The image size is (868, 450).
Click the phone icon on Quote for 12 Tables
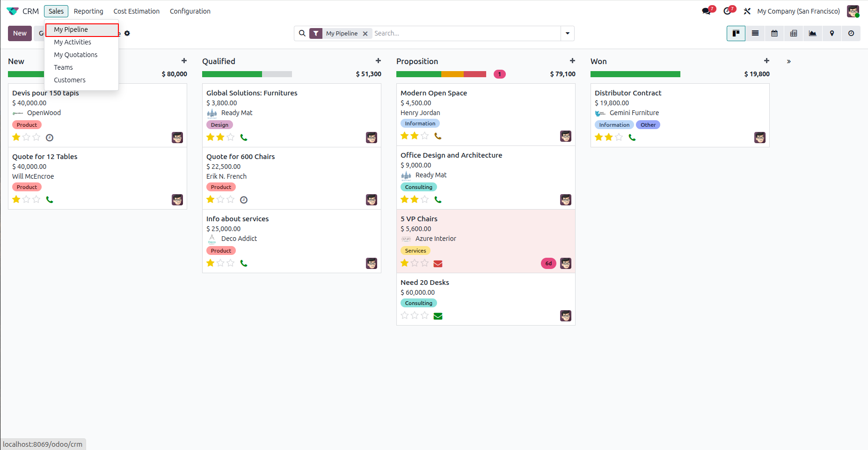pos(50,200)
